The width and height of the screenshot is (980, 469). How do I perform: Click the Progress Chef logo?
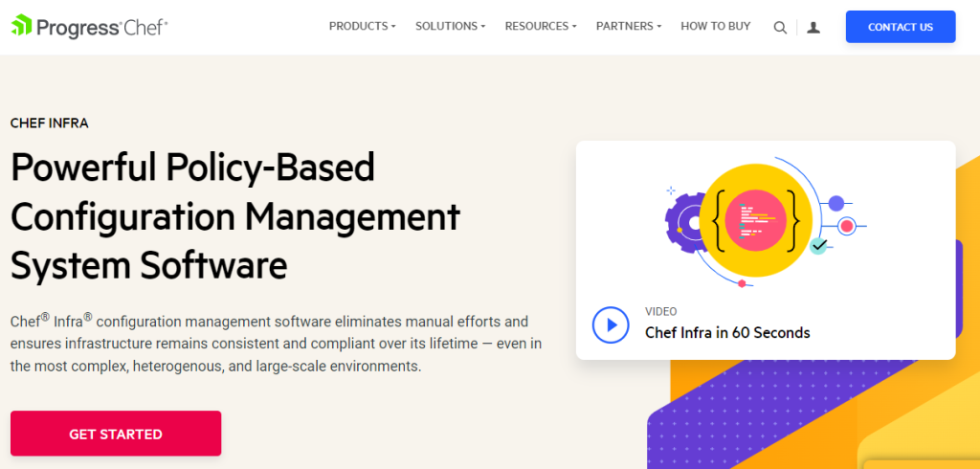click(89, 26)
